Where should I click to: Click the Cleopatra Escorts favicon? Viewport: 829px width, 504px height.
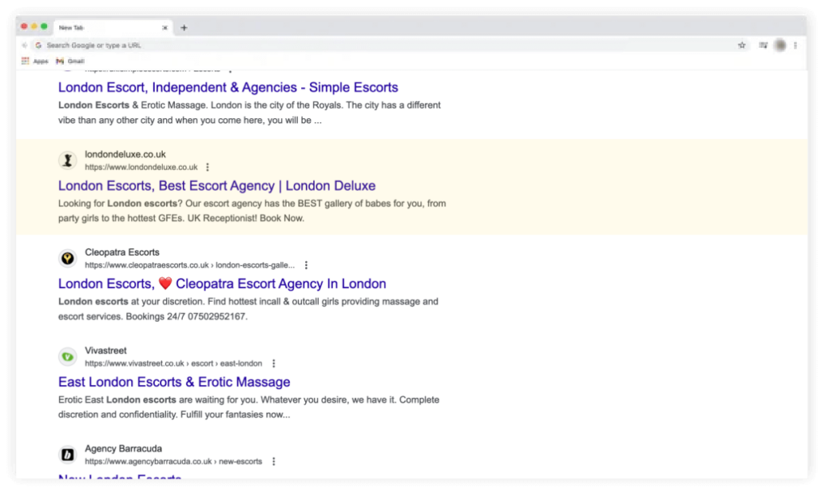pos(68,258)
